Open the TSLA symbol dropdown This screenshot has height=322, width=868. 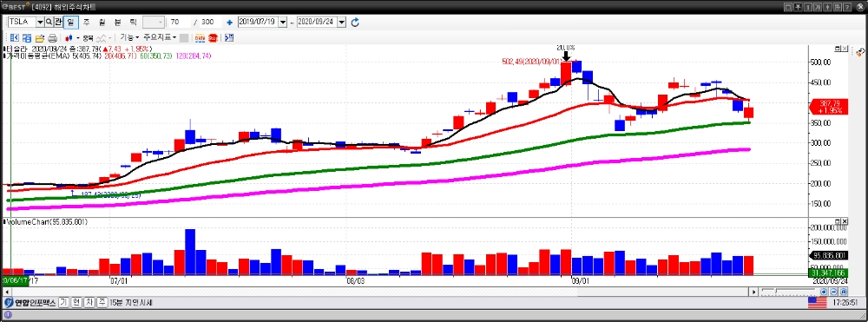pyautogui.click(x=40, y=22)
